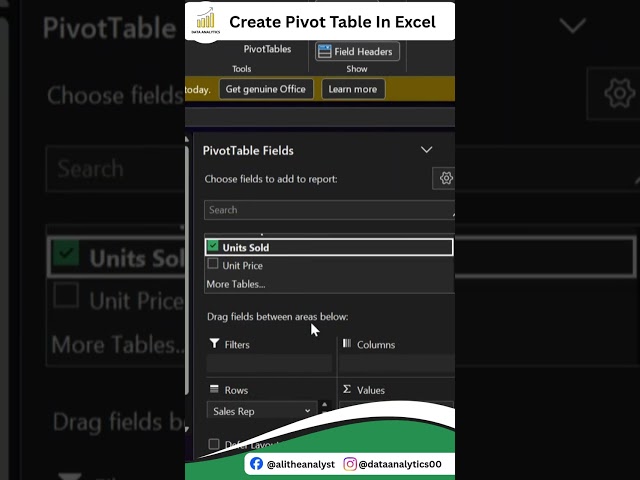Click the Units Sold field name

click(246, 248)
